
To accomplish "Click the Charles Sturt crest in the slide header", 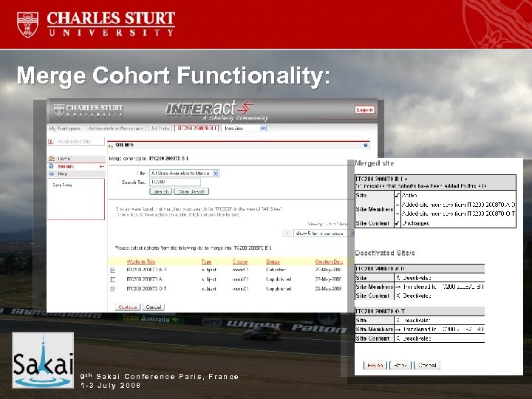I will point(27,24).
